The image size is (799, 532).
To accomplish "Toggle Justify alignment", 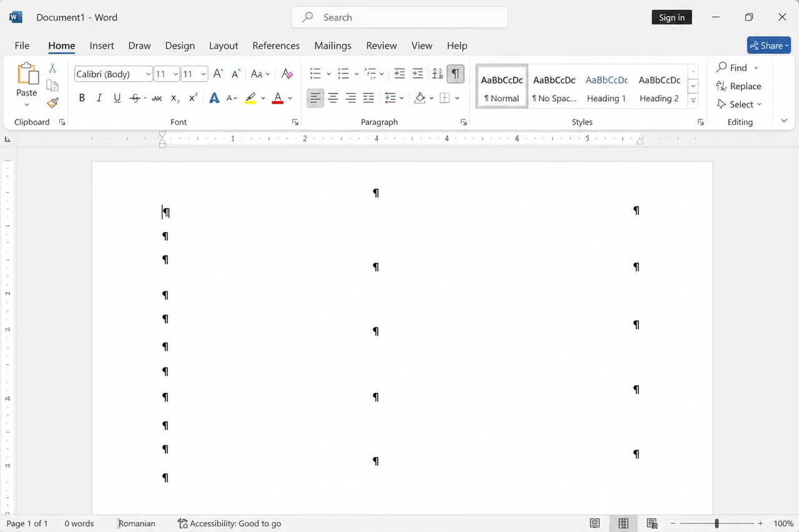I will click(368, 98).
